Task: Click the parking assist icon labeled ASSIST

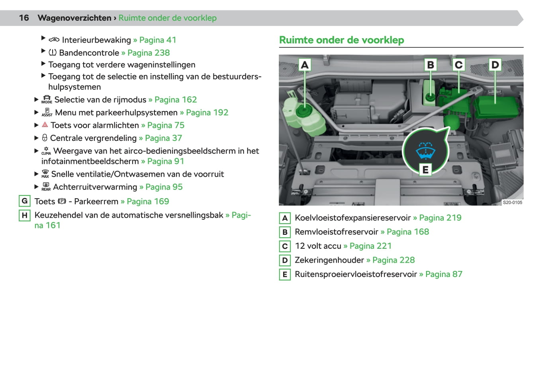Action: 47,112
